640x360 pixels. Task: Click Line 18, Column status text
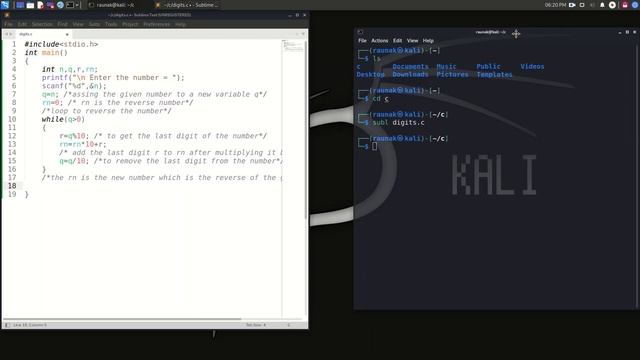(x=30, y=325)
